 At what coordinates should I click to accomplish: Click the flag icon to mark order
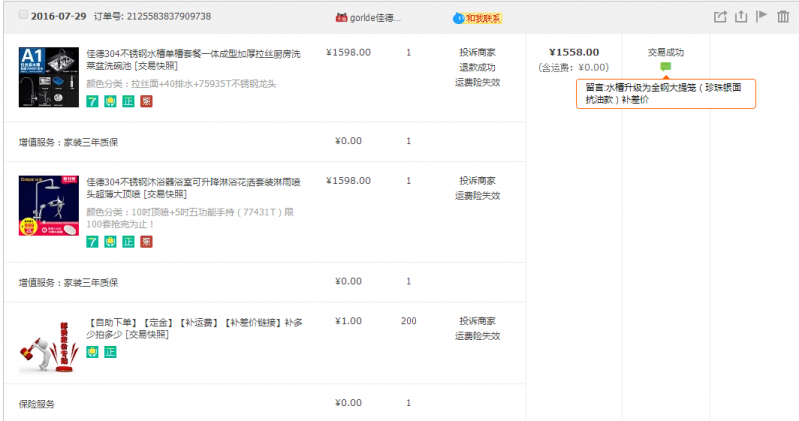(x=762, y=17)
